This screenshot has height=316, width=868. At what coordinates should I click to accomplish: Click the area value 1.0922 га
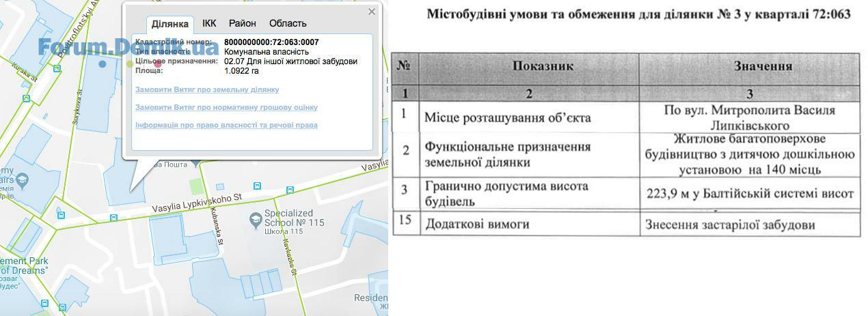241,70
